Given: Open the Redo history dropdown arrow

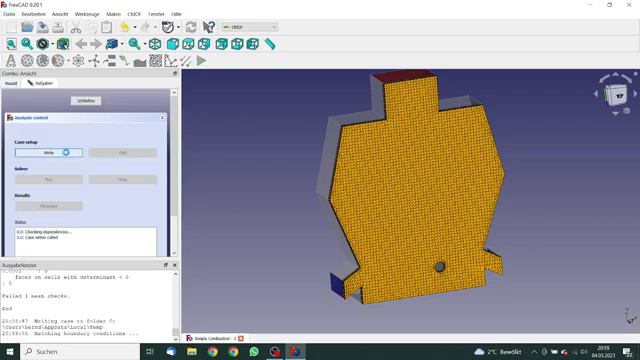Looking at the screenshot, I should (156, 27).
